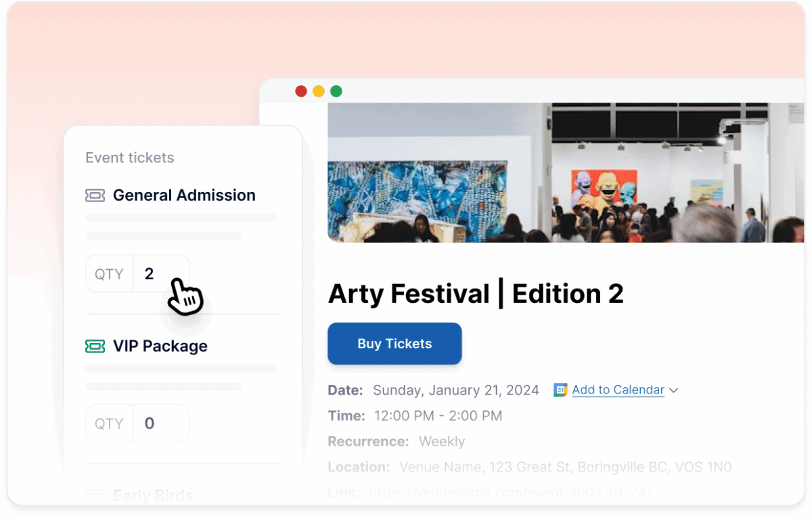Click the Arty Festival banner image
The height and width of the screenshot is (518, 812).
pos(566,172)
